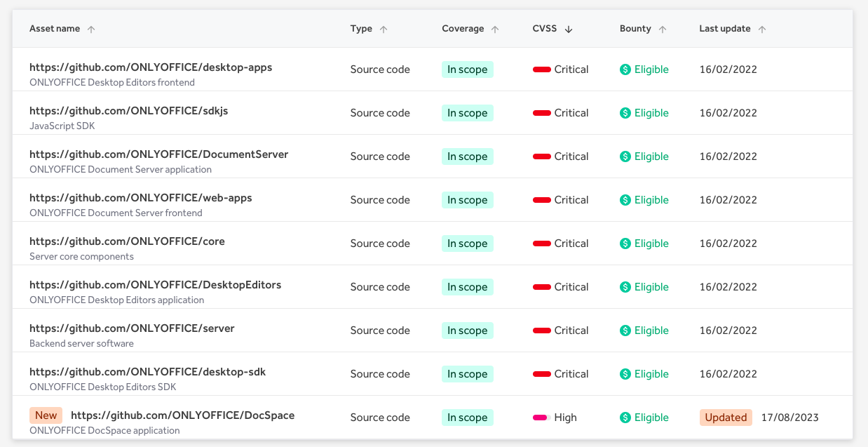The image size is (868, 447).
Task: Click the 16/02/2022 date in desktop-apps row
Action: tap(728, 69)
